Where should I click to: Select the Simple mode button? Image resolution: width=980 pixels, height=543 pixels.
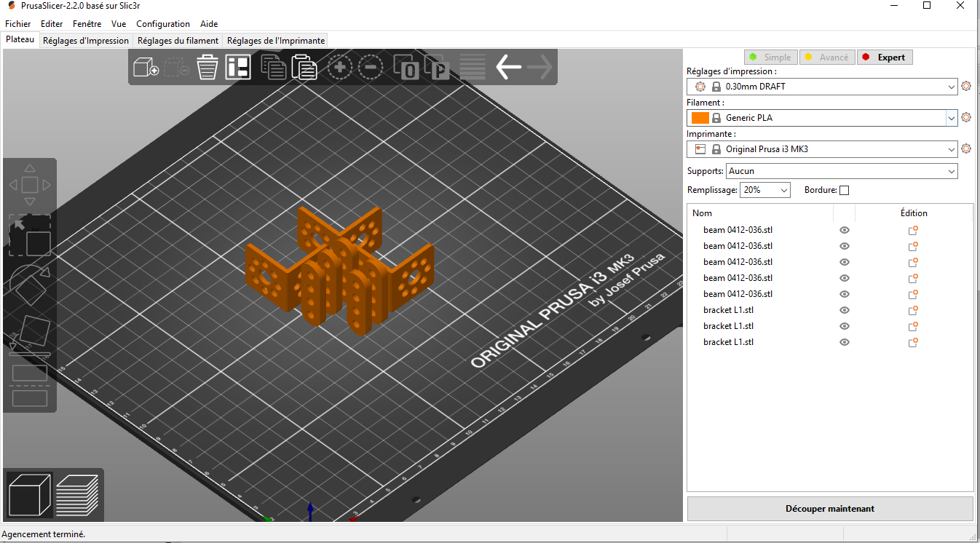click(x=770, y=58)
